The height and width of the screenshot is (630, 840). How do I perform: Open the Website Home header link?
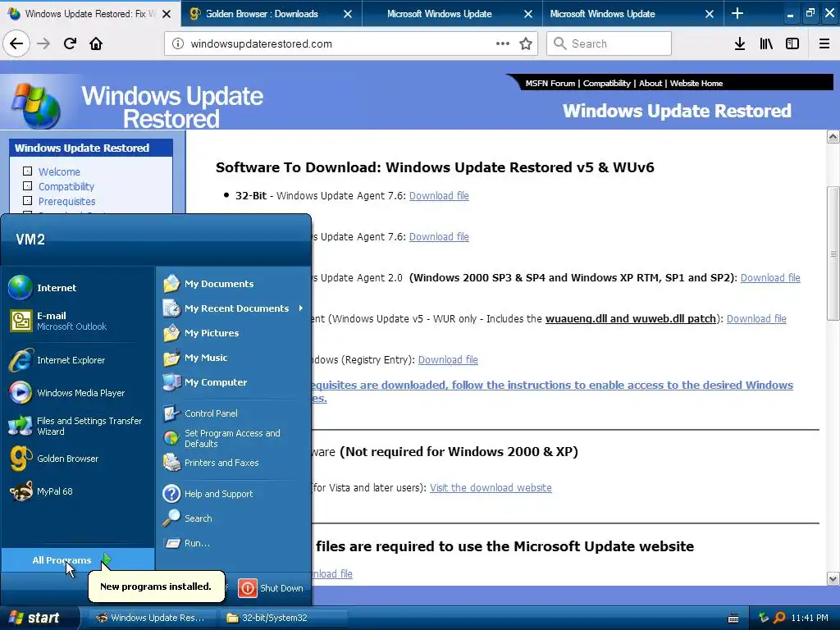coord(696,83)
